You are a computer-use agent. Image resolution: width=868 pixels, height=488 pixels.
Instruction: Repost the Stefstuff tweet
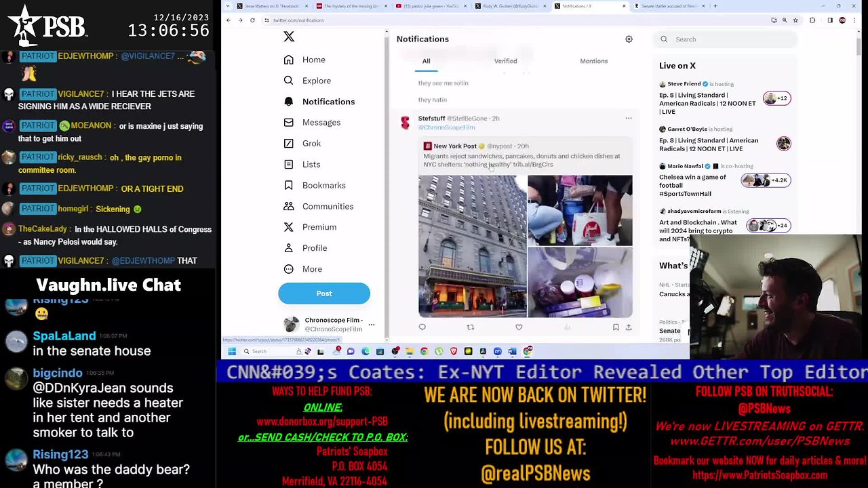point(470,327)
